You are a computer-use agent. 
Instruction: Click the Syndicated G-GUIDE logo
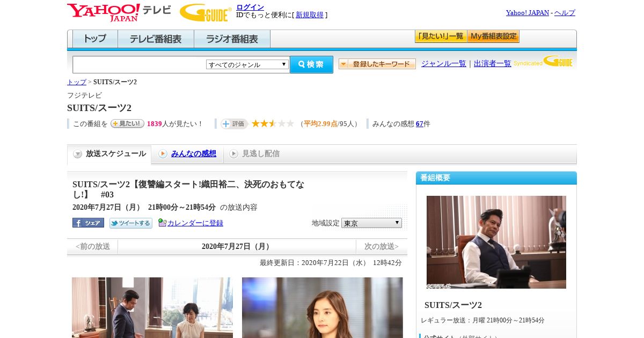tap(543, 61)
